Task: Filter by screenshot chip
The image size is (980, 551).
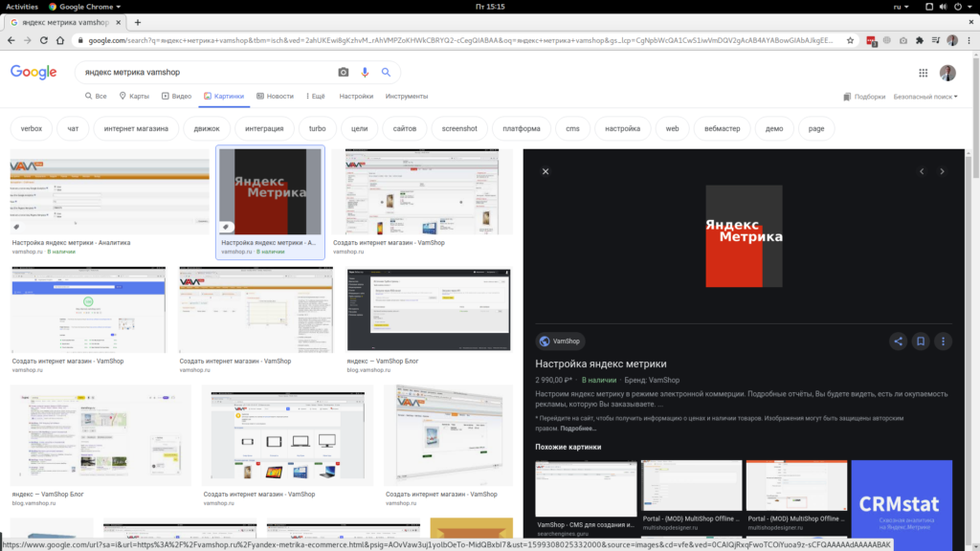Action: tap(459, 129)
